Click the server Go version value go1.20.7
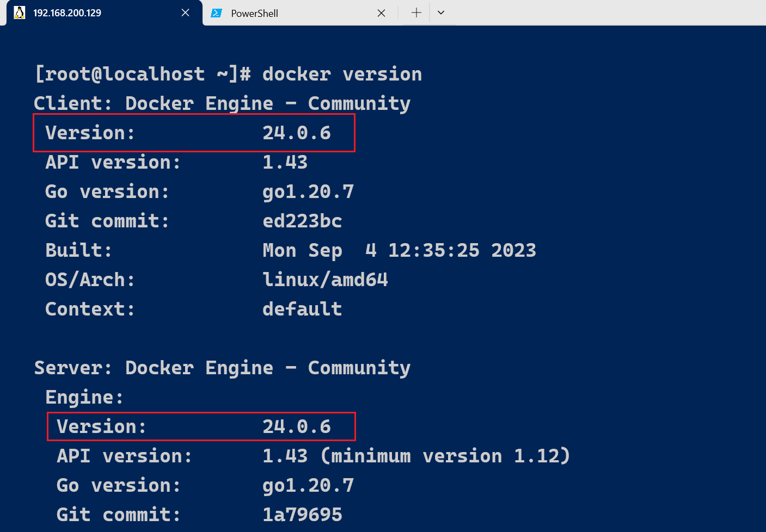This screenshot has height=532, width=766. coord(308,485)
